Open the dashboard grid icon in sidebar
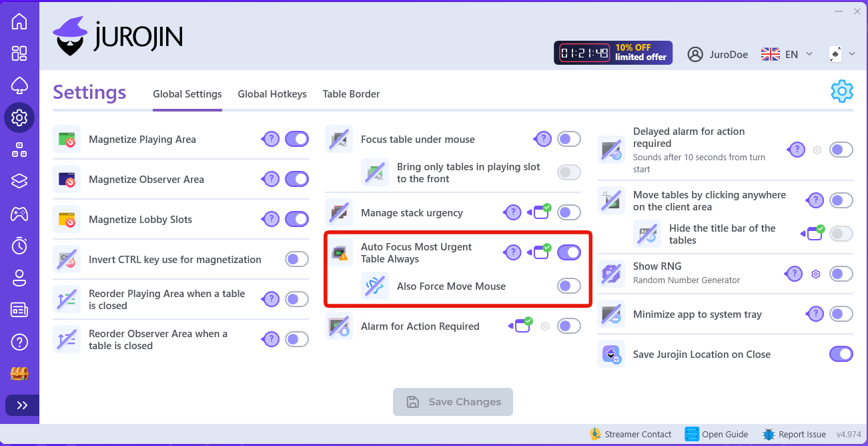Viewport: 868px width, 446px height. (19, 53)
